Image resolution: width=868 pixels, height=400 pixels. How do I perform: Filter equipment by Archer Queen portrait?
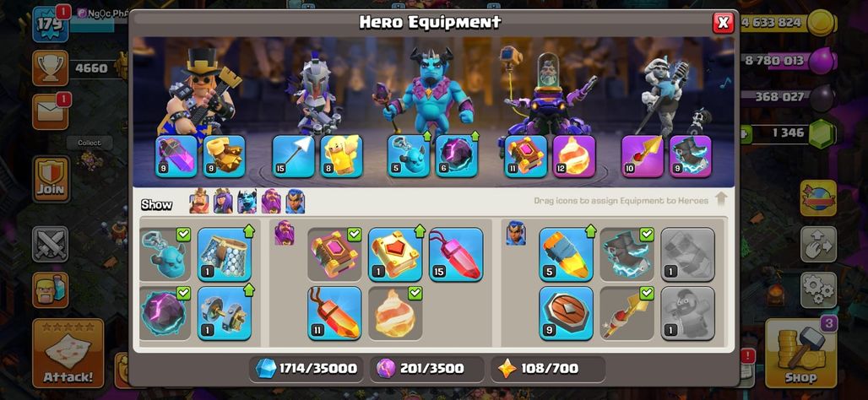223,202
